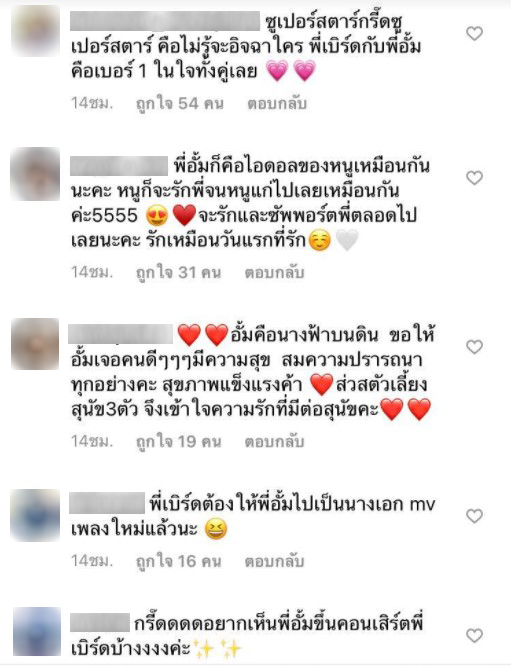Image resolution: width=511 pixels, height=667 pixels.
Task: Open avatar of the 31-likes commenter
Action: click(35, 174)
